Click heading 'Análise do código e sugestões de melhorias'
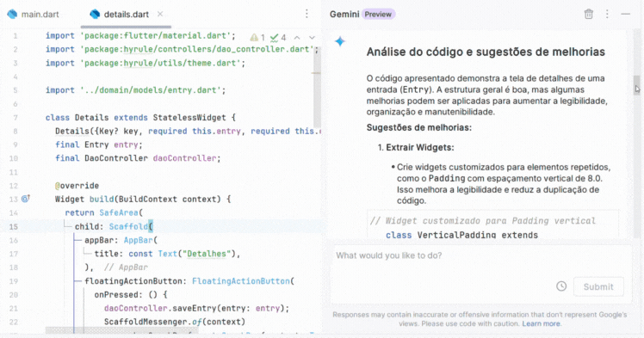Viewport: 644px width, 338px height. [x=486, y=52]
